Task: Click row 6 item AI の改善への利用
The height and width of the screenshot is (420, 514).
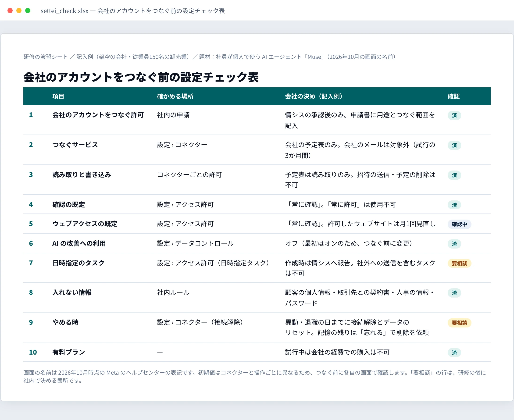Action: tap(79, 243)
